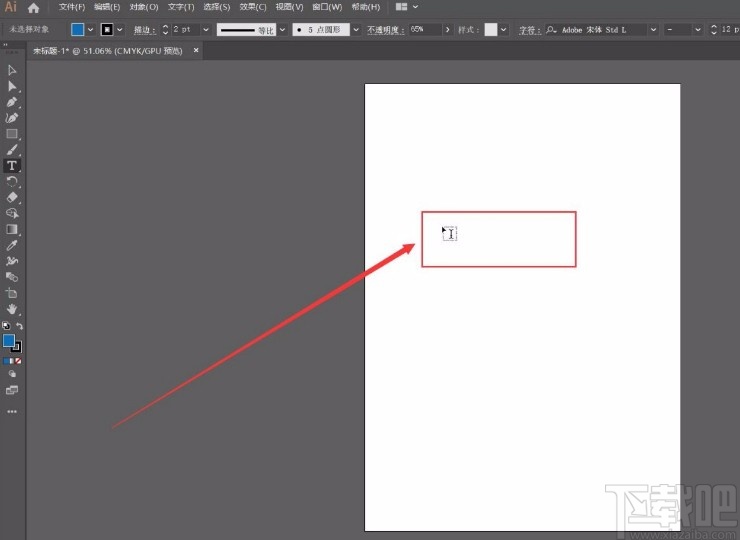Screen dimensions: 740x540
Task: Select the Curvature tool
Action: coord(12,118)
